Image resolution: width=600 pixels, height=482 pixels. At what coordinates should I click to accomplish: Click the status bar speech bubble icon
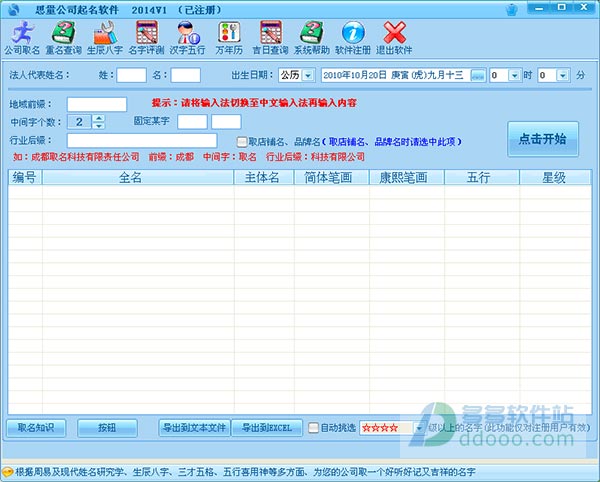tap(7, 472)
